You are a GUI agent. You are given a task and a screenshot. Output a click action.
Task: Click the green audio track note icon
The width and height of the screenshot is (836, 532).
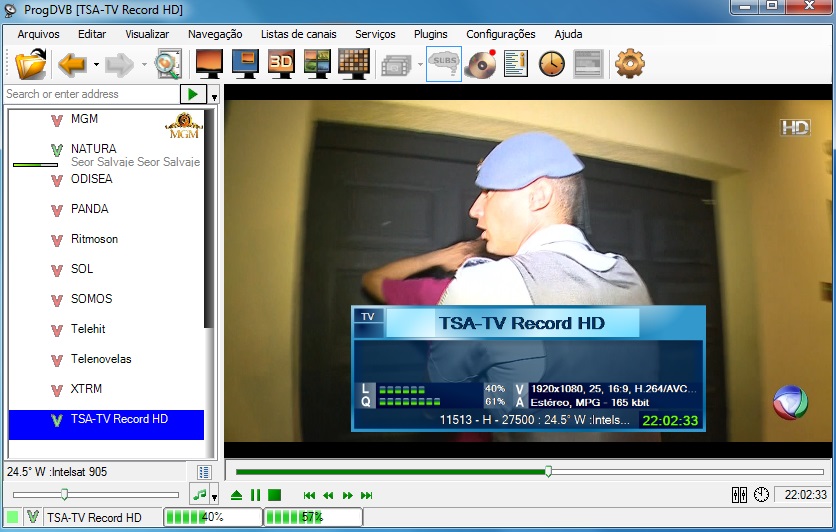[x=200, y=495]
